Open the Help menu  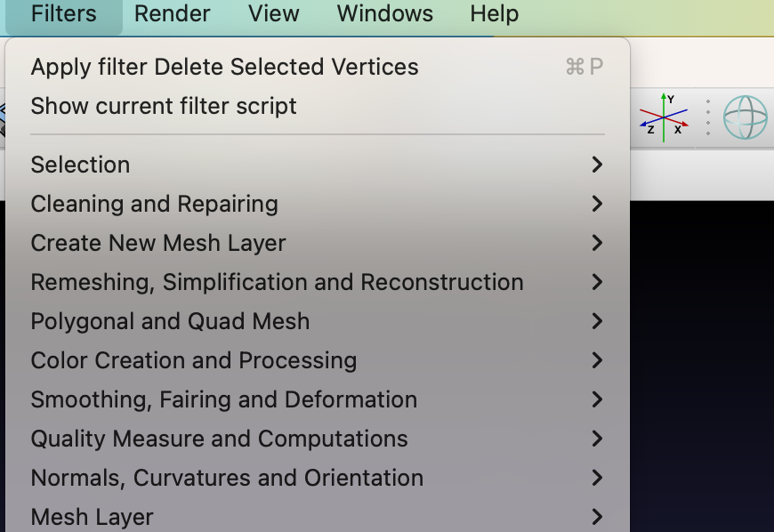tap(494, 14)
